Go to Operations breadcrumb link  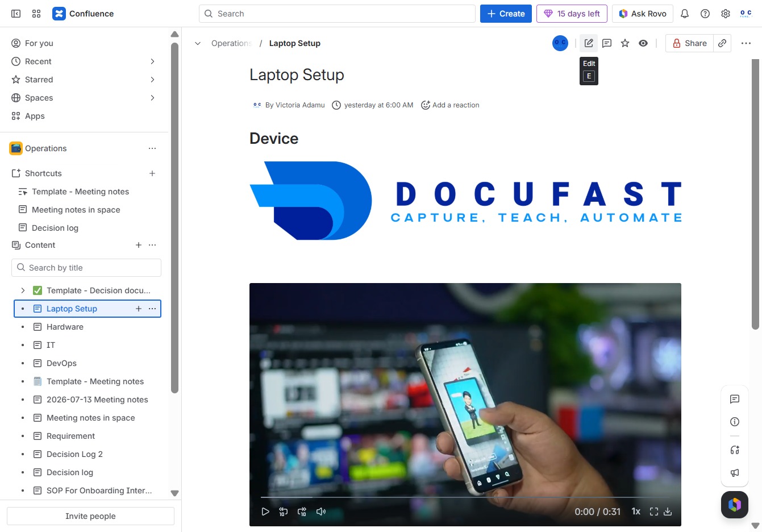click(x=231, y=43)
